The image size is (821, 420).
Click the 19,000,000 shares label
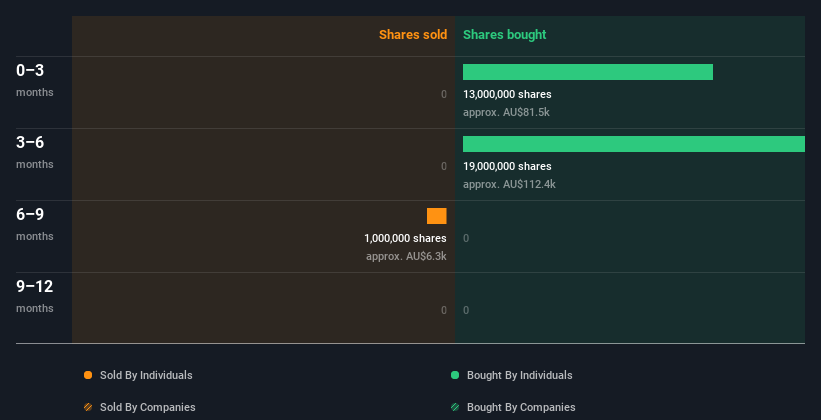coord(507,166)
